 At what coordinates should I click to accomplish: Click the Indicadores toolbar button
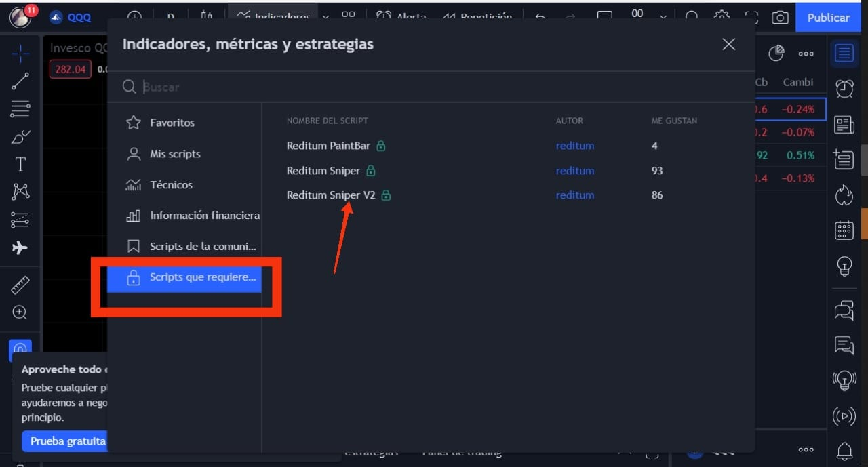(273, 18)
